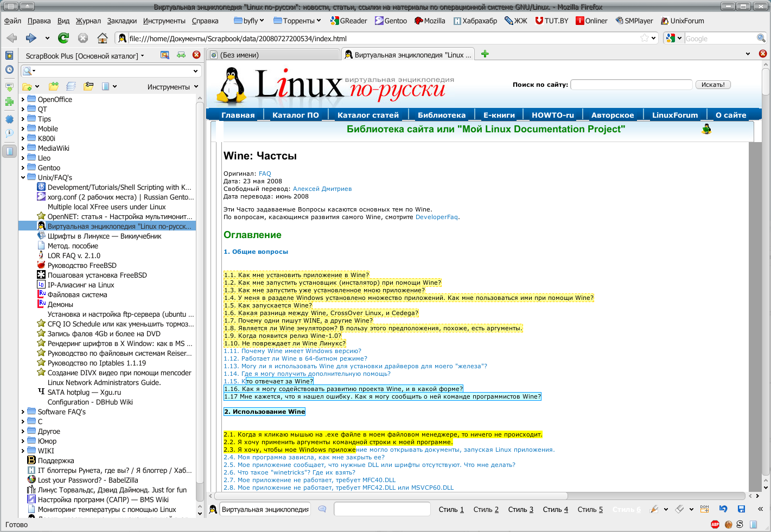Open link 1.12 about 64-bit mode

[295, 358]
